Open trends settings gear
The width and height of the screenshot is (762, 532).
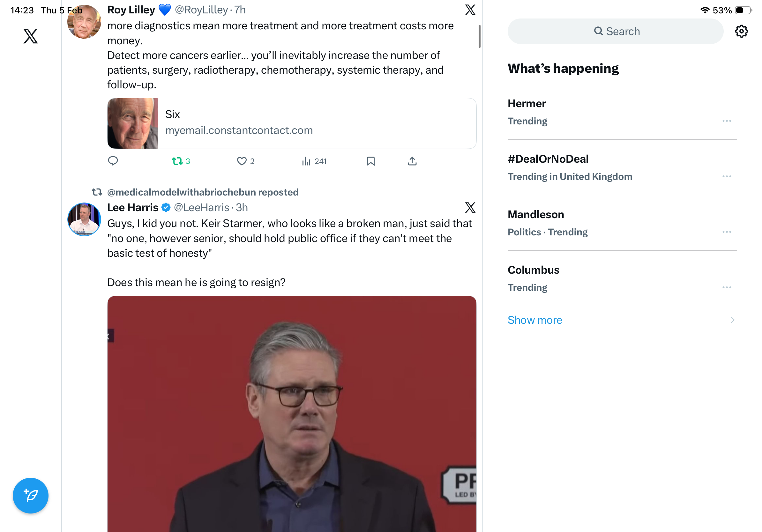[x=741, y=32]
